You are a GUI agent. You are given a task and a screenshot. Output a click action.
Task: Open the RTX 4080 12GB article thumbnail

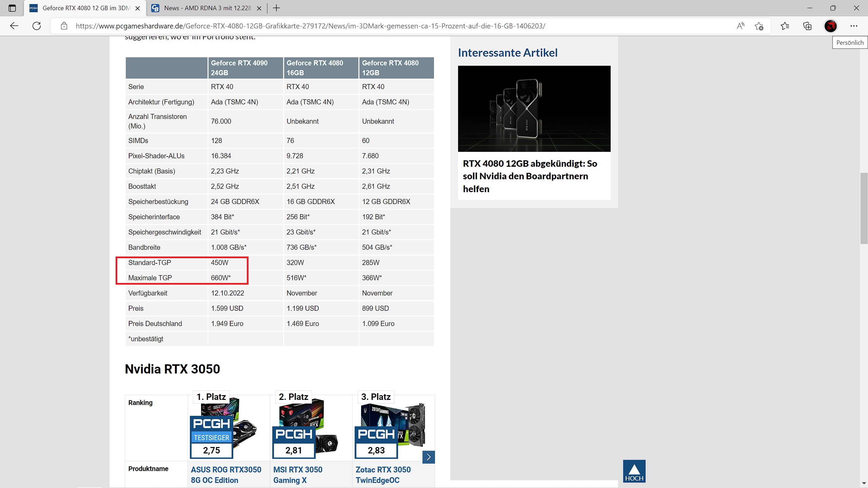click(x=534, y=108)
